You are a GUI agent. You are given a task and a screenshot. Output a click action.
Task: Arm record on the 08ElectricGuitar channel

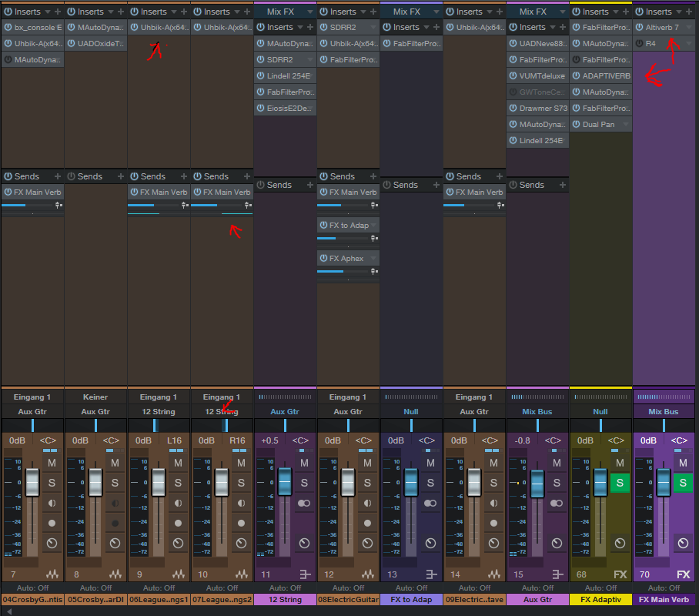[x=367, y=524]
